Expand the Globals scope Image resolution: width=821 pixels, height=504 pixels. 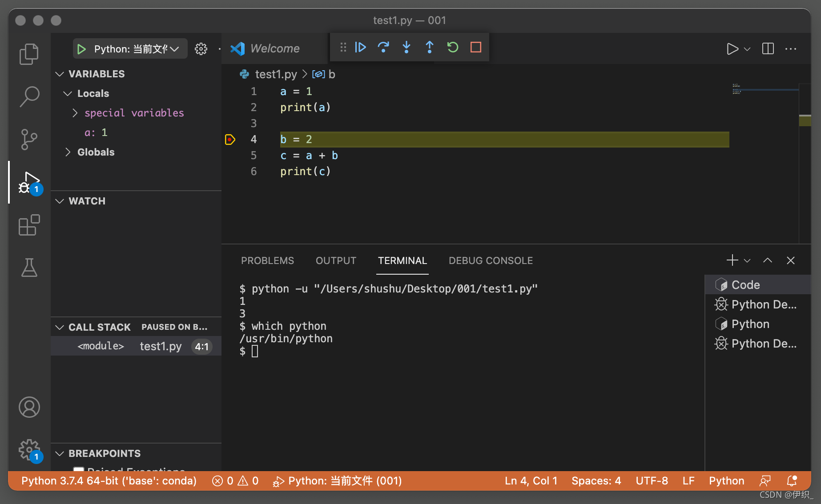tap(68, 152)
